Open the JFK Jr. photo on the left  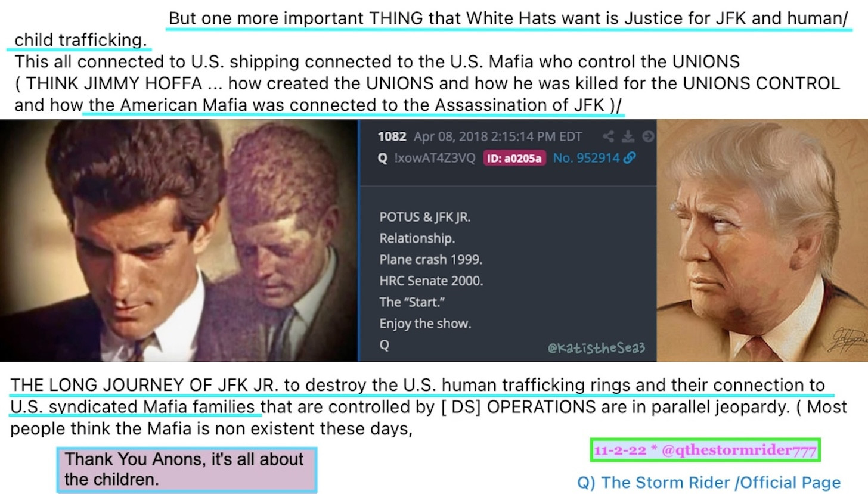(x=178, y=240)
